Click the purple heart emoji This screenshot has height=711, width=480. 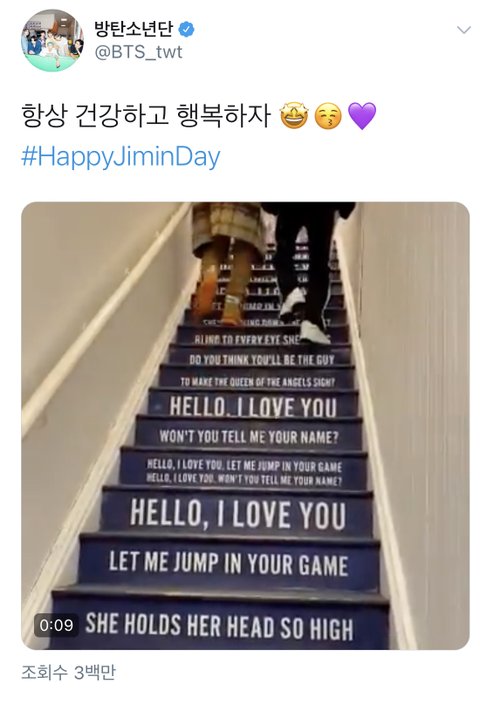(362, 116)
